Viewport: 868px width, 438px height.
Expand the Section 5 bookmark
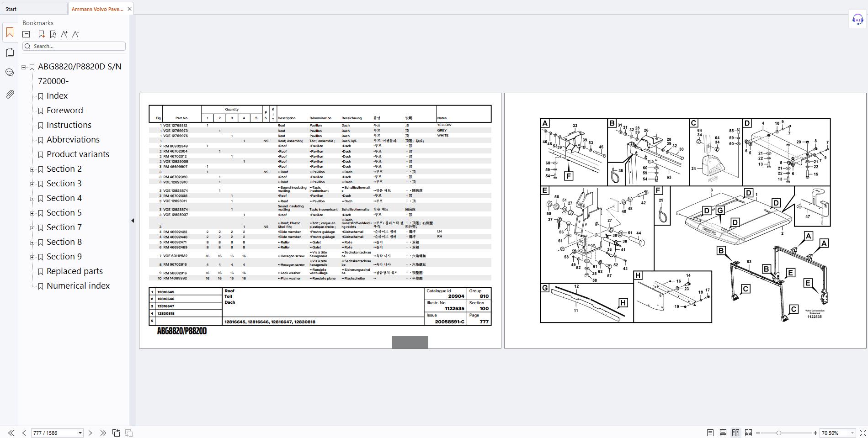click(32, 213)
